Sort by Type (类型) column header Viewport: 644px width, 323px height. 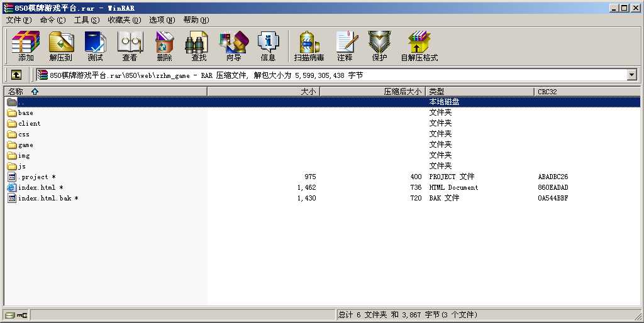480,92
